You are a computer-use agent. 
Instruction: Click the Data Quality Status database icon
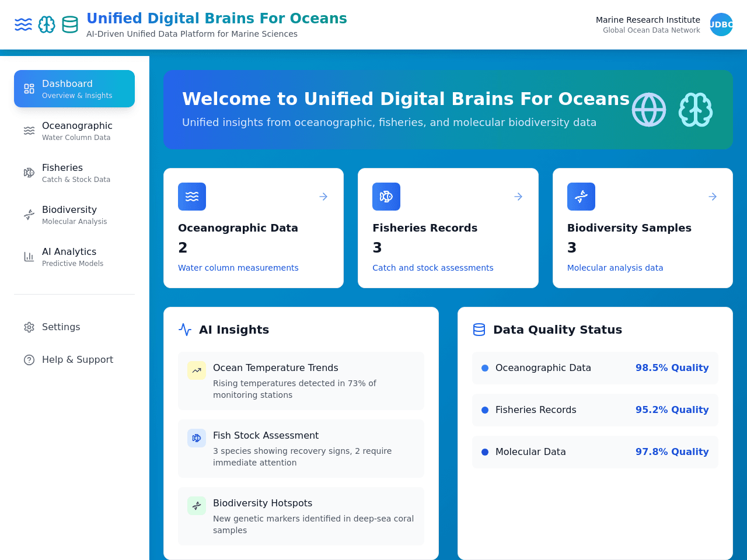click(x=479, y=330)
